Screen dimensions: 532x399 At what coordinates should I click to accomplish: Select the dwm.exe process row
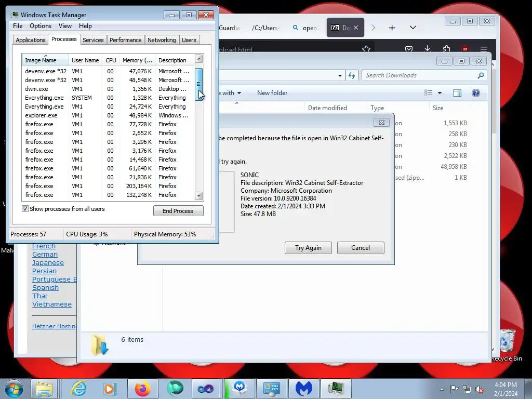click(x=108, y=89)
